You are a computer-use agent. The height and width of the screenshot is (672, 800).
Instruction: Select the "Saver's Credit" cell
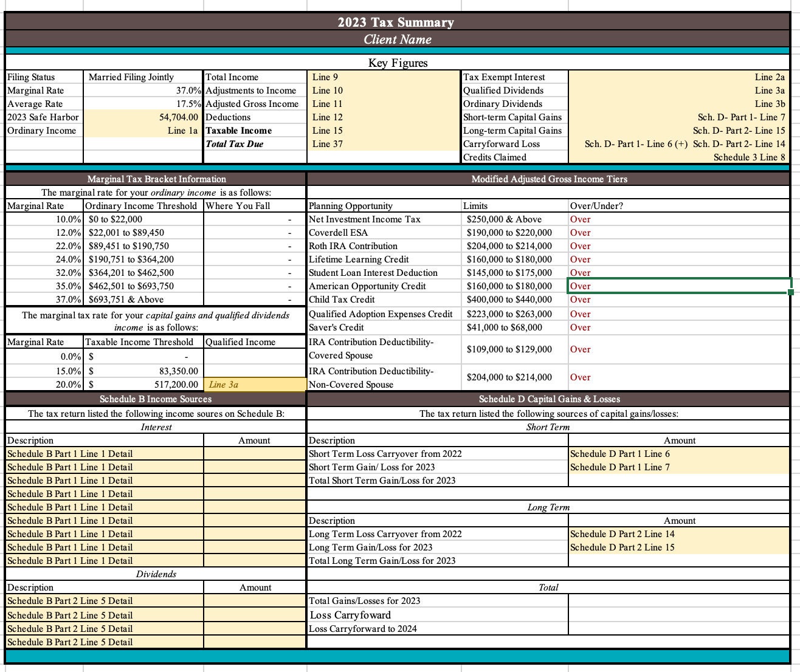pyautogui.click(x=384, y=327)
